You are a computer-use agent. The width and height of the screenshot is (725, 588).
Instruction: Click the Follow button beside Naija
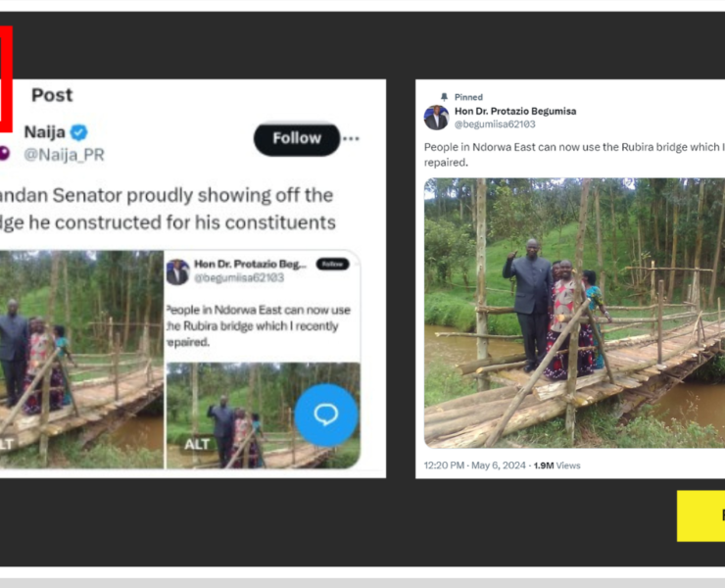coord(296,139)
